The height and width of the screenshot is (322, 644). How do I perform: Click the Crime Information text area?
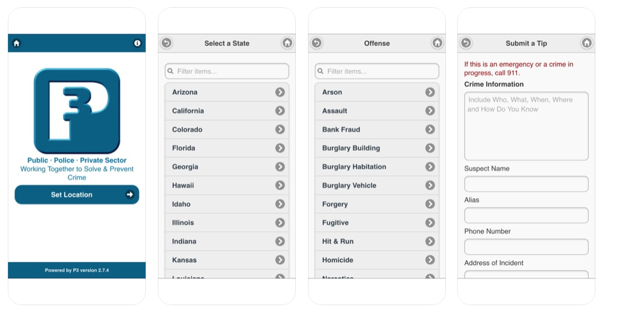tap(526, 126)
